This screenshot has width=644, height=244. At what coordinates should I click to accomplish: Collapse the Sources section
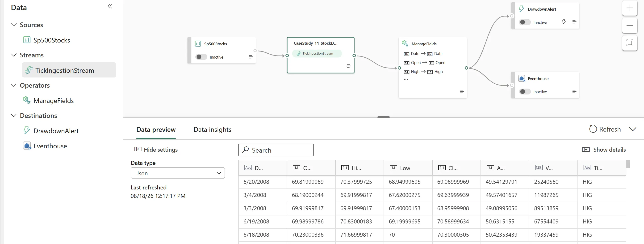tap(14, 25)
